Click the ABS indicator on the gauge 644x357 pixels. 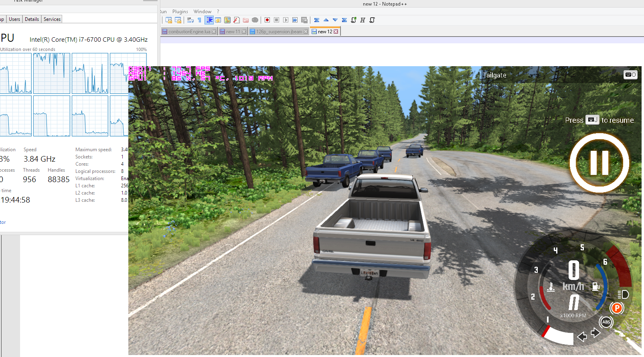pyautogui.click(x=606, y=322)
